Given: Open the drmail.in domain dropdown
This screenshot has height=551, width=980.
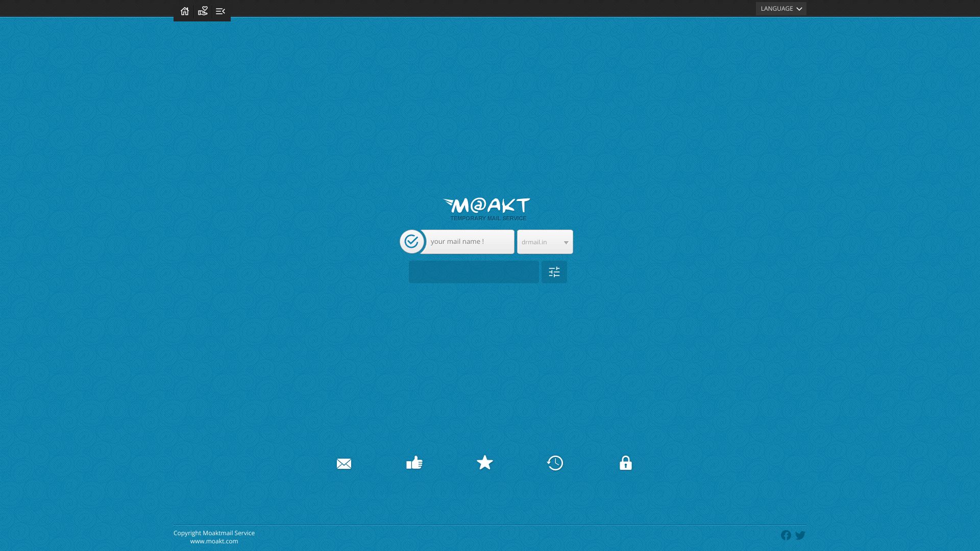Looking at the screenshot, I should click(x=545, y=242).
